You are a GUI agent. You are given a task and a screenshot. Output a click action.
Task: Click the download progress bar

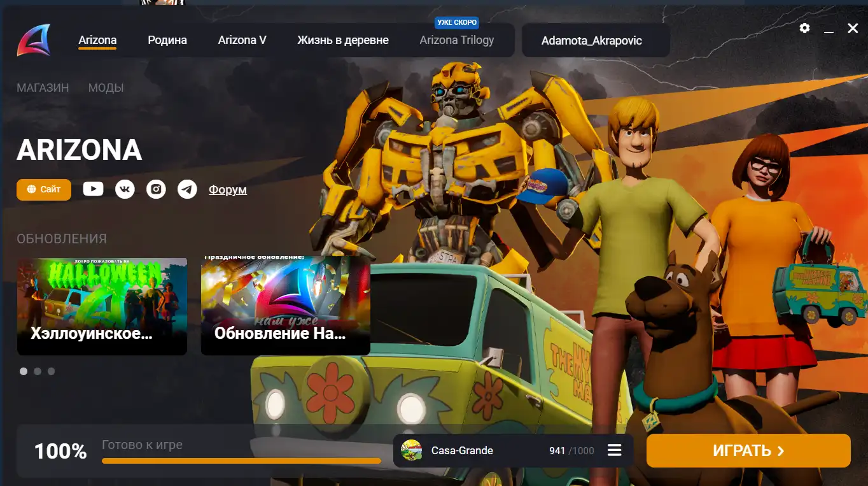242,461
